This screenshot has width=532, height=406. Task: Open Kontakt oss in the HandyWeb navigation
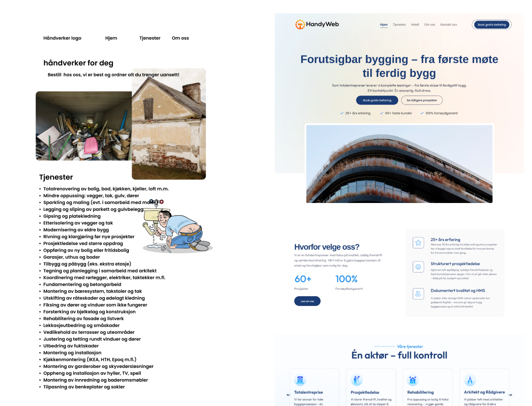pyautogui.click(x=448, y=24)
